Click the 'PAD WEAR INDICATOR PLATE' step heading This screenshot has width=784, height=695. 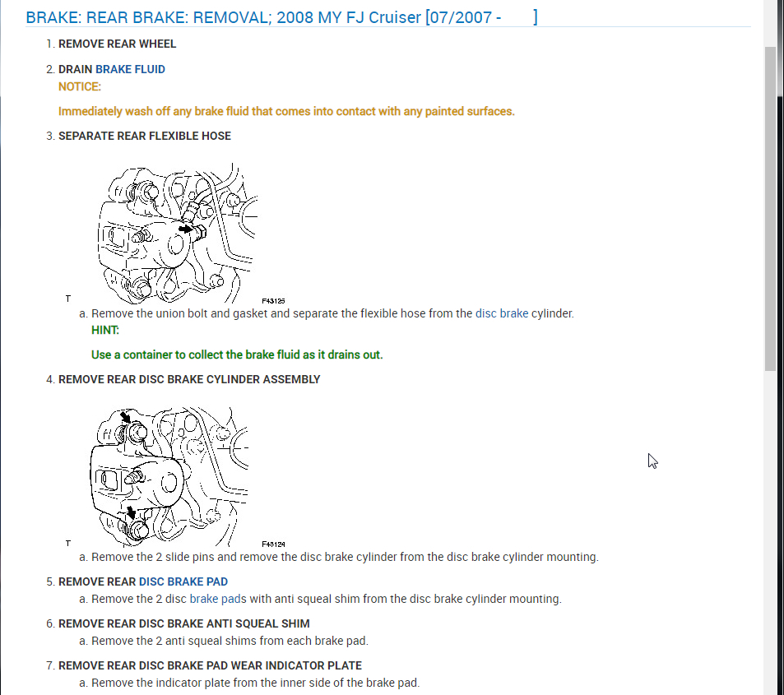[x=210, y=665]
